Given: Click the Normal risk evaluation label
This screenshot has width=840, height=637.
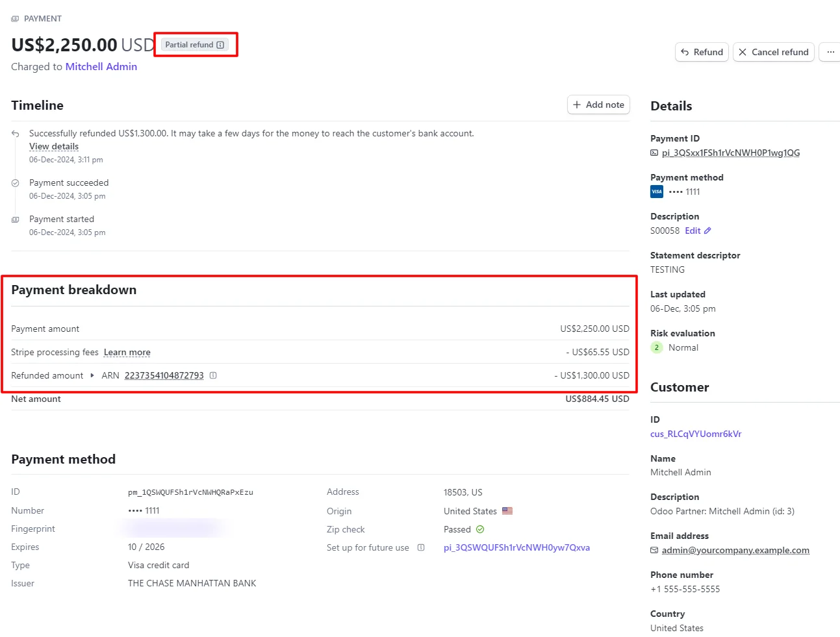Looking at the screenshot, I should pyautogui.click(x=683, y=347).
